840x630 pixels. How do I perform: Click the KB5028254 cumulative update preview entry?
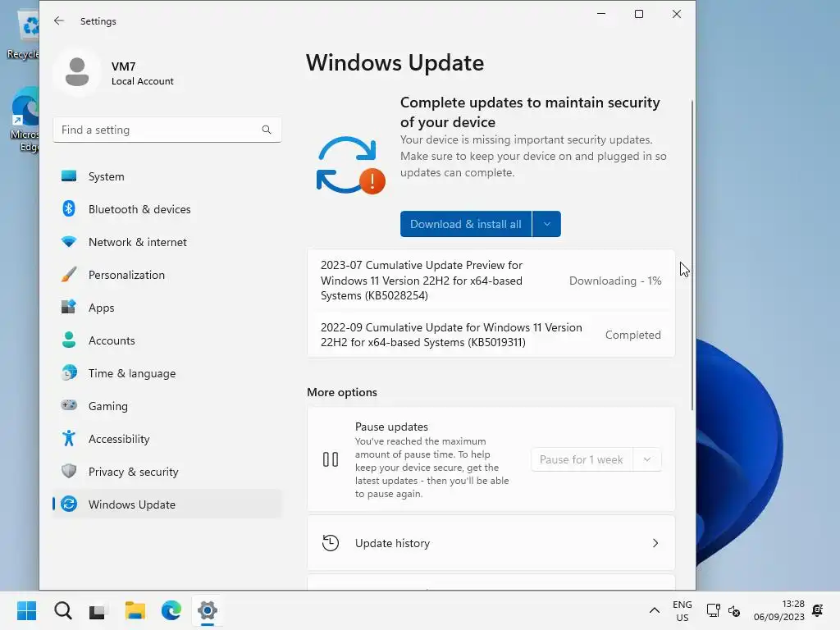[491, 281]
